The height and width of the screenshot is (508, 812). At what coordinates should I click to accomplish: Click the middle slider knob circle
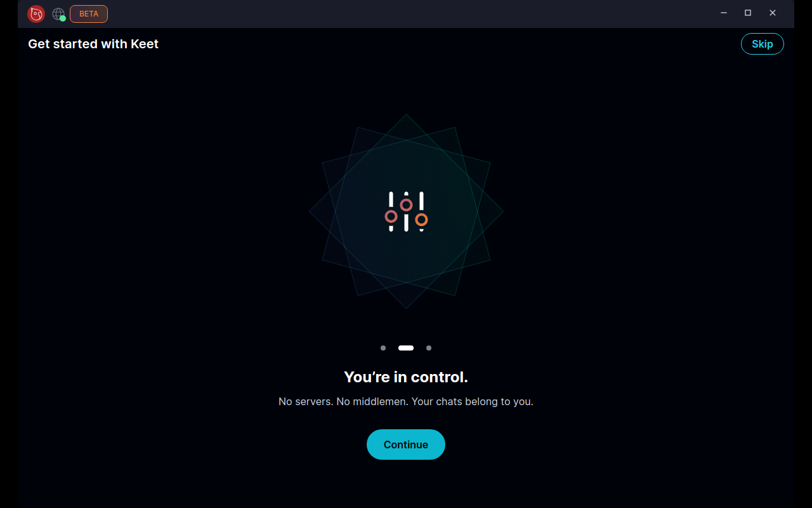click(x=406, y=204)
